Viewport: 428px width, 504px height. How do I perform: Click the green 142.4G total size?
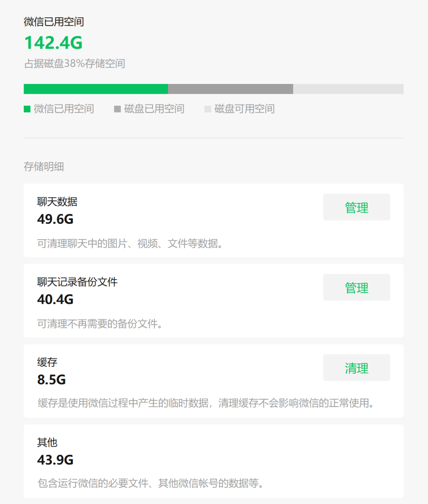53,43
